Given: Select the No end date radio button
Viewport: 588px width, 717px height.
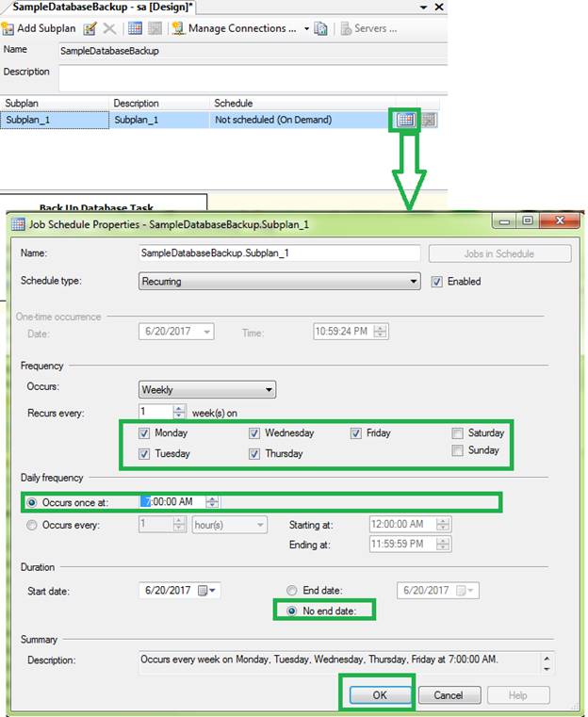Looking at the screenshot, I should tap(292, 611).
